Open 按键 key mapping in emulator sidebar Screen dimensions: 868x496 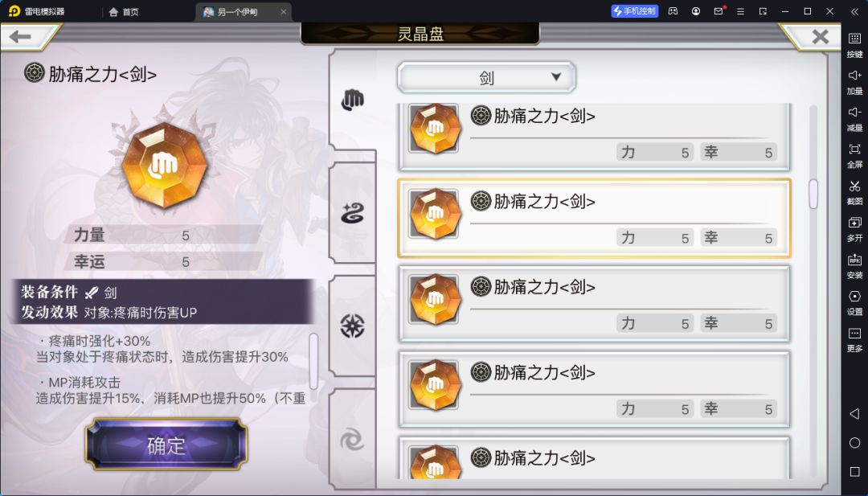point(854,43)
